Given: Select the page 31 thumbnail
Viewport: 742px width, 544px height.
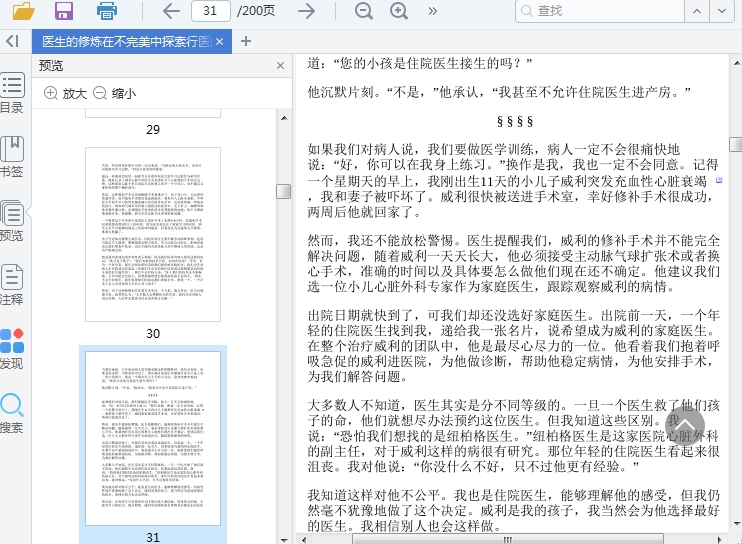Looking at the screenshot, I should 153,438.
